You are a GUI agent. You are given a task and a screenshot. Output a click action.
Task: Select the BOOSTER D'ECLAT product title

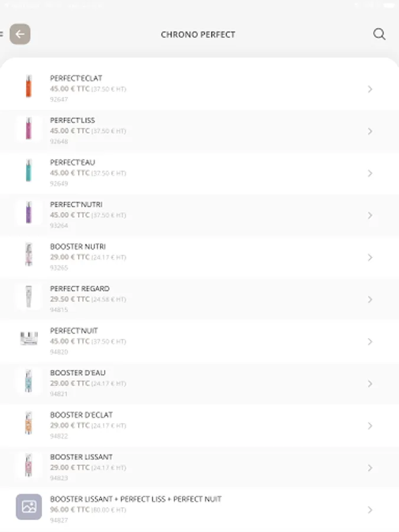click(82, 414)
